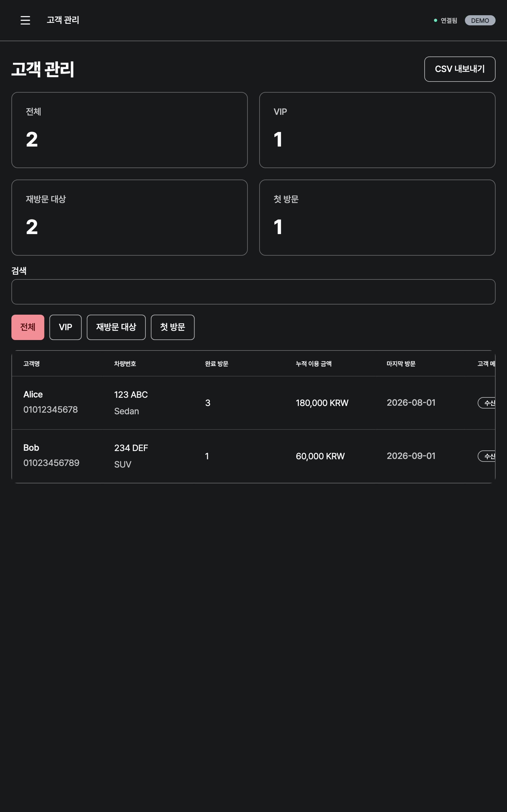The width and height of the screenshot is (507, 812).
Task: Click the 첫 방문 summary card
Action: [x=377, y=217]
